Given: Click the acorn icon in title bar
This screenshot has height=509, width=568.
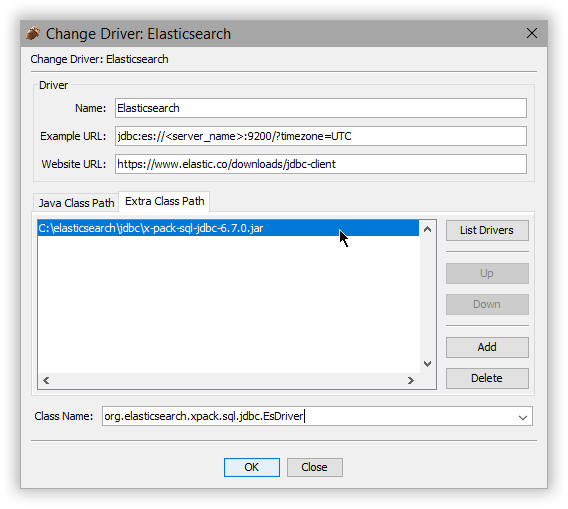Looking at the screenshot, I should pos(33,33).
